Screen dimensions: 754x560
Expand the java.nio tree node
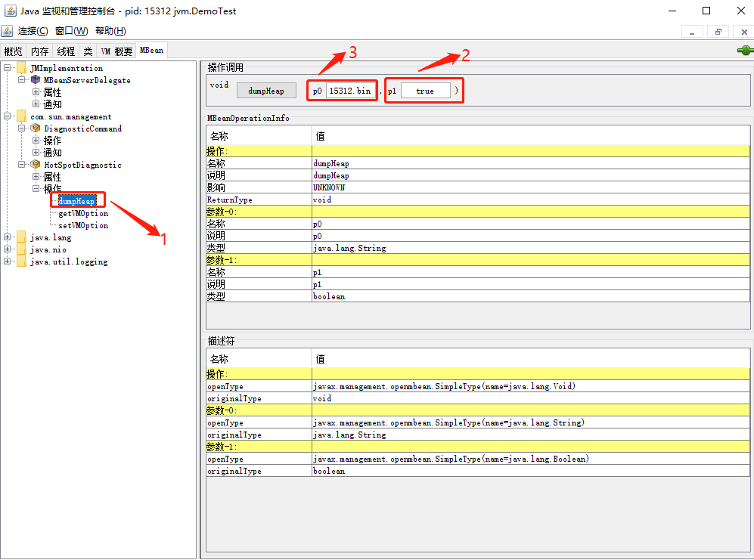tap(8, 249)
